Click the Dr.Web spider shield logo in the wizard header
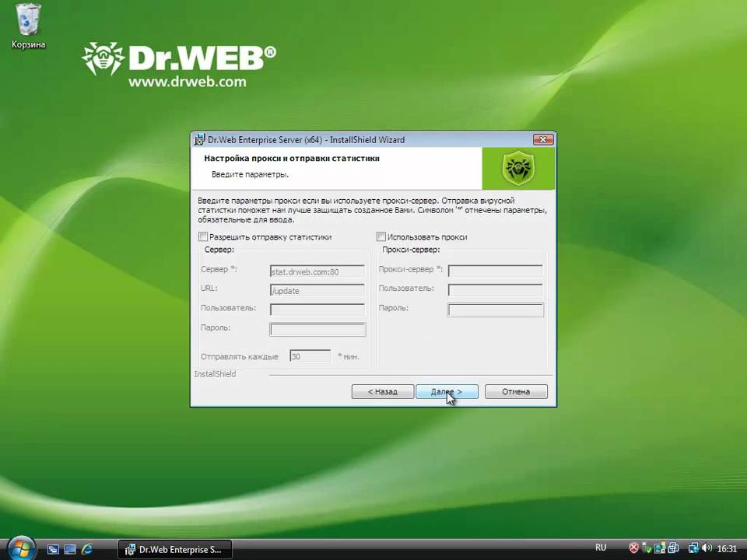The image size is (747, 560). 518,168
